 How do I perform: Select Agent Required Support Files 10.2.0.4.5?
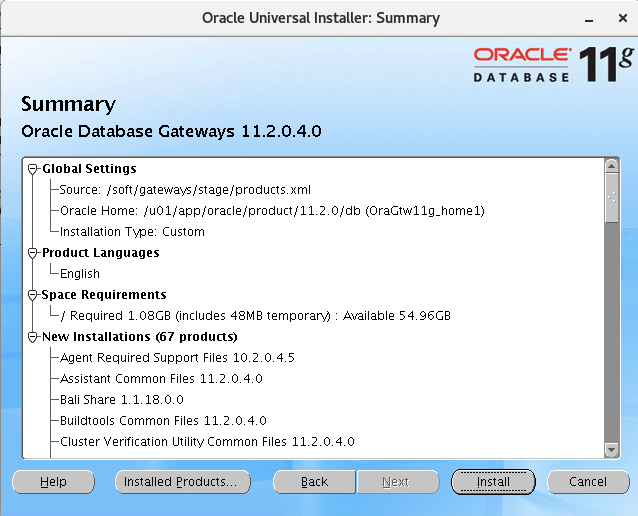177,358
